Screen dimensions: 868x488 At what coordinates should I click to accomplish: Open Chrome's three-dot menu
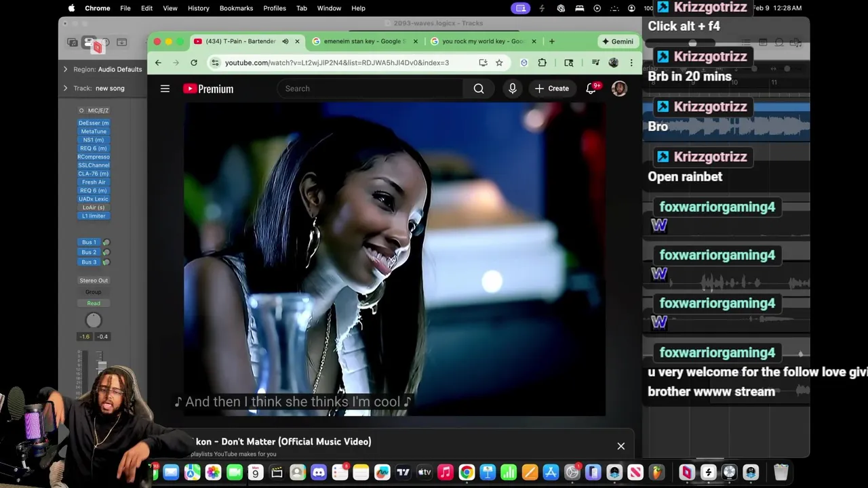pyautogui.click(x=631, y=62)
